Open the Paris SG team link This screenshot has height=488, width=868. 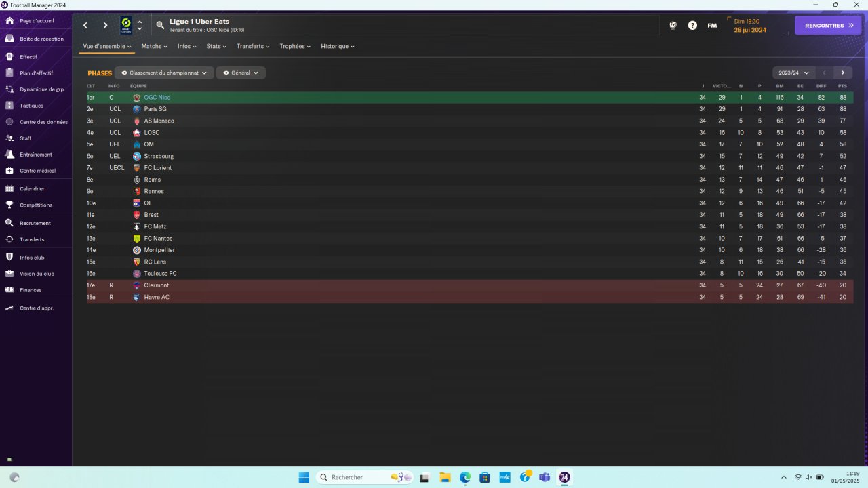pyautogui.click(x=155, y=109)
